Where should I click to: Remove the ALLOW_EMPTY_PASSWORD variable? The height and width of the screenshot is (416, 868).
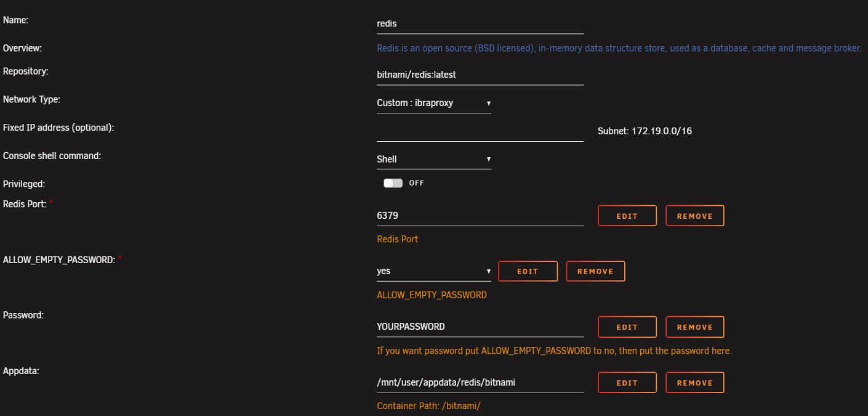click(x=595, y=271)
